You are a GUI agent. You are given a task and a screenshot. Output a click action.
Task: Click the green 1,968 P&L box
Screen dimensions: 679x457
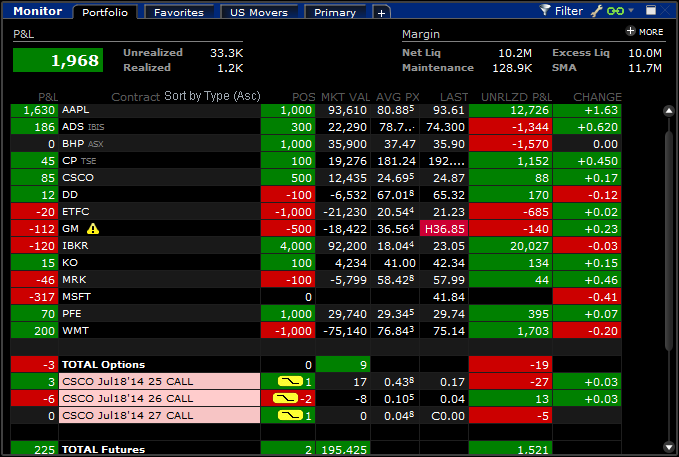58,60
